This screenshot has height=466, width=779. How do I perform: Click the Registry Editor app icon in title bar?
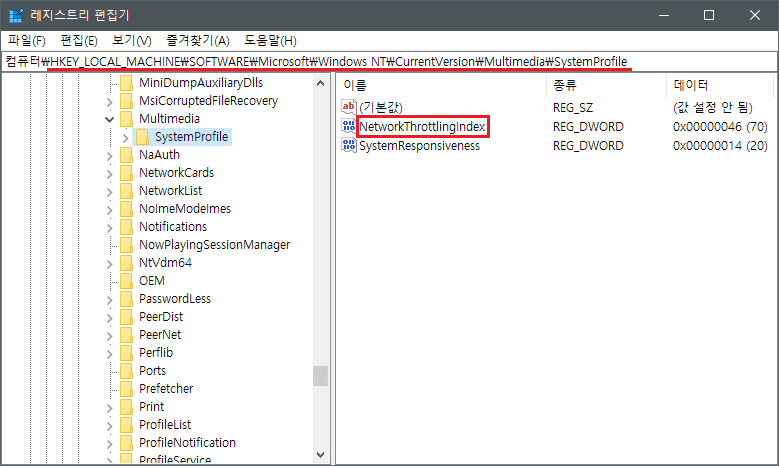pyautogui.click(x=16, y=15)
